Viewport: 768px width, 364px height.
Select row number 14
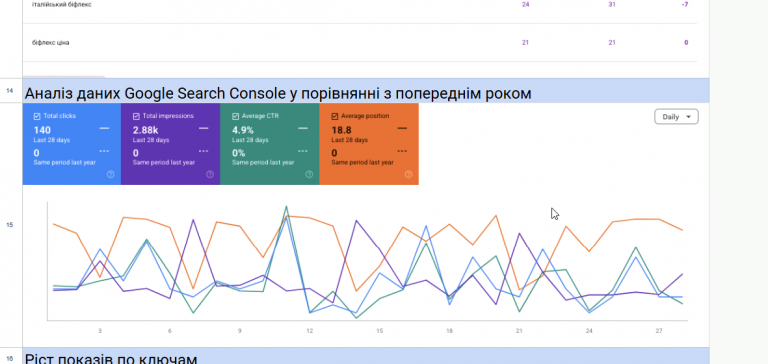(9, 91)
